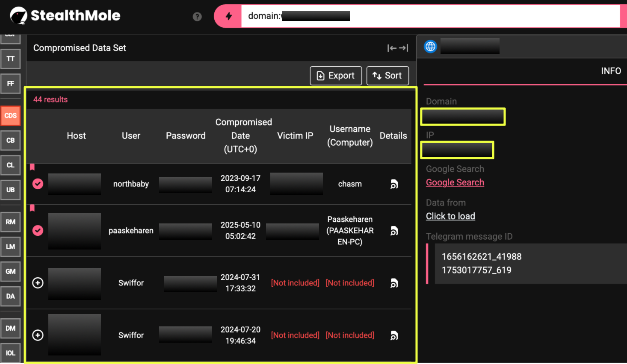The height and width of the screenshot is (364, 627).
Task: Expand the Swiffor 2024-07-31 row plus icon
Action: tap(38, 283)
